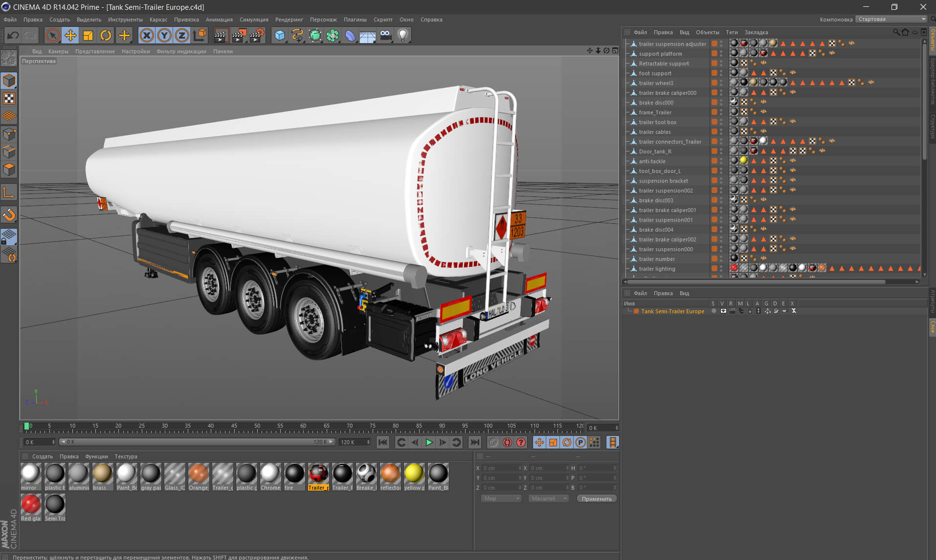The image size is (936, 560).
Task: Toggle solo for Tank Semi-Trailer Europe layer
Action: pyautogui.click(x=713, y=311)
